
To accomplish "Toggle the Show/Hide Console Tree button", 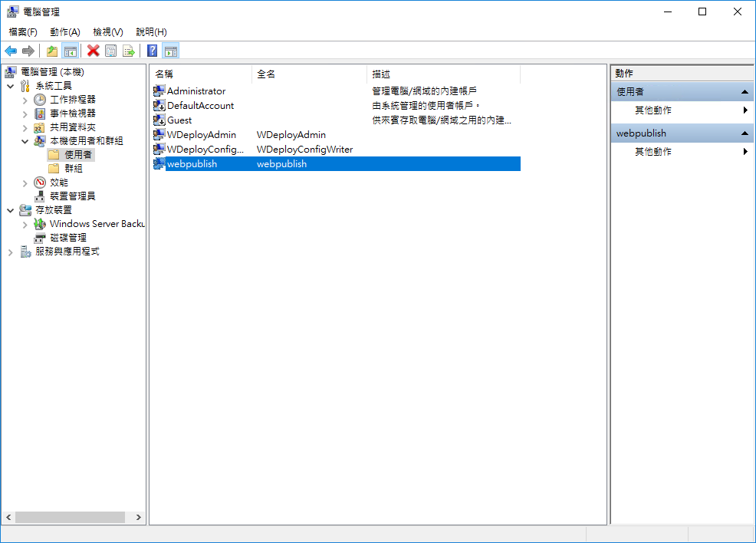I will pyautogui.click(x=70, y=51).
